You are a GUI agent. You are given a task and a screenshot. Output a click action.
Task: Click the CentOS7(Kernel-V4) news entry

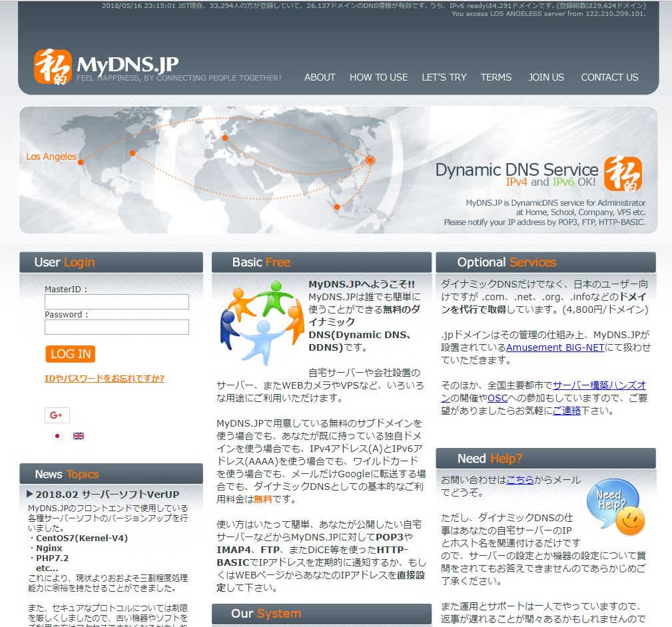coord(82,538)
